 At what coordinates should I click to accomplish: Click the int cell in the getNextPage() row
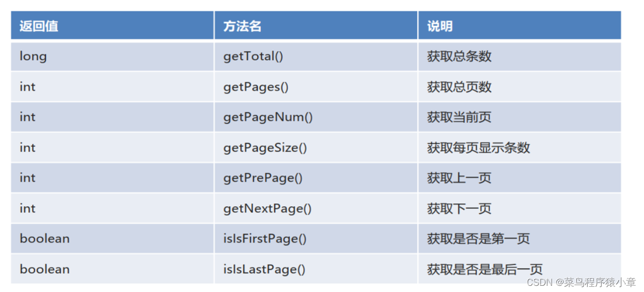112,208
